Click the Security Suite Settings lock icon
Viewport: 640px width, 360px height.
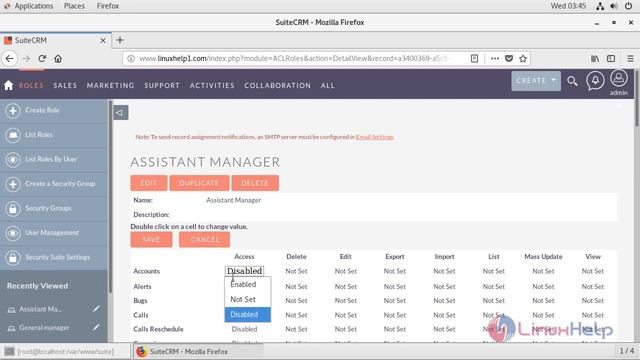(x=13, y=258)
